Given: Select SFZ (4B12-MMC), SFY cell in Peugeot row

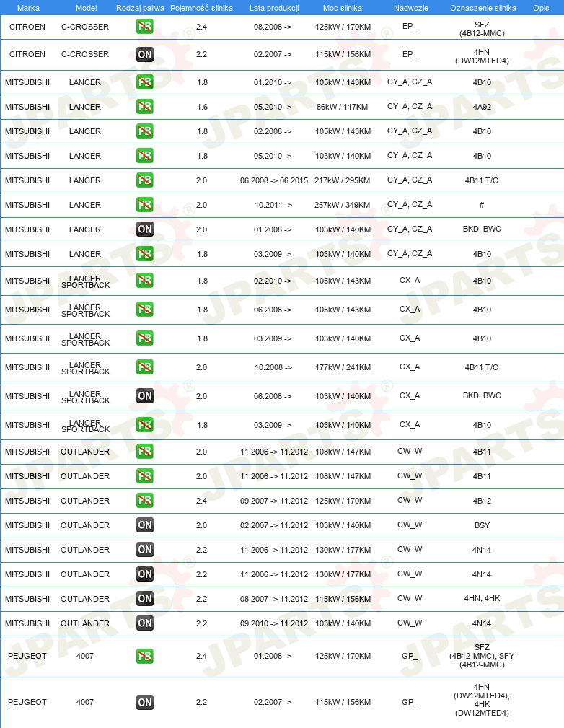Looking at the screenshot, I should tap(482, 656).
